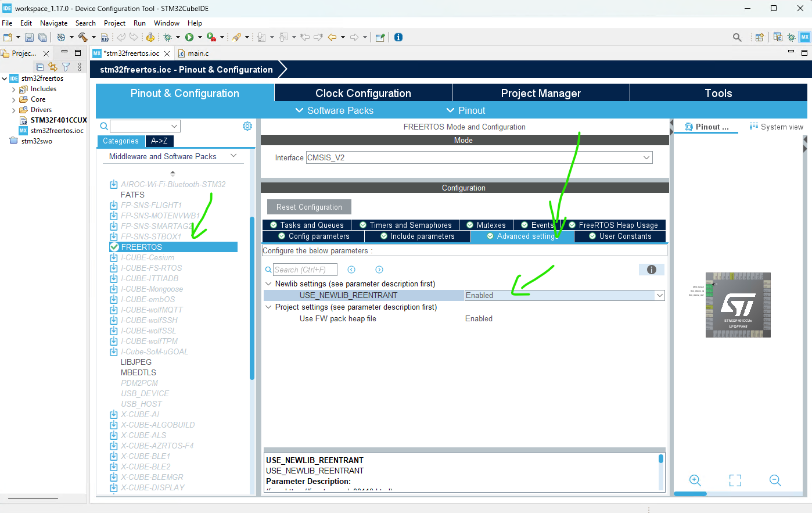Click the middleware list vertical scrollbar

tap(252, 298)
